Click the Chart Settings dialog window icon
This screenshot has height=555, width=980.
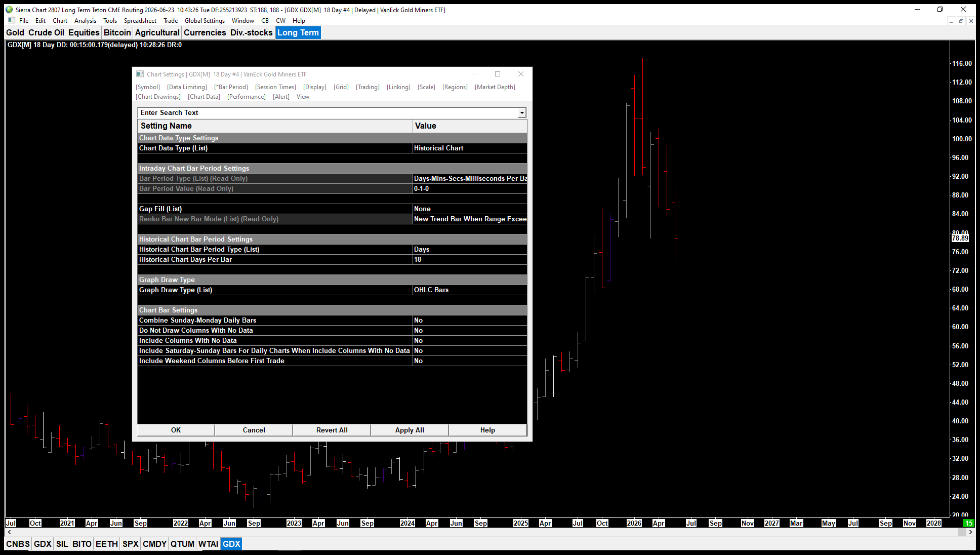click(x=140, y=74)
